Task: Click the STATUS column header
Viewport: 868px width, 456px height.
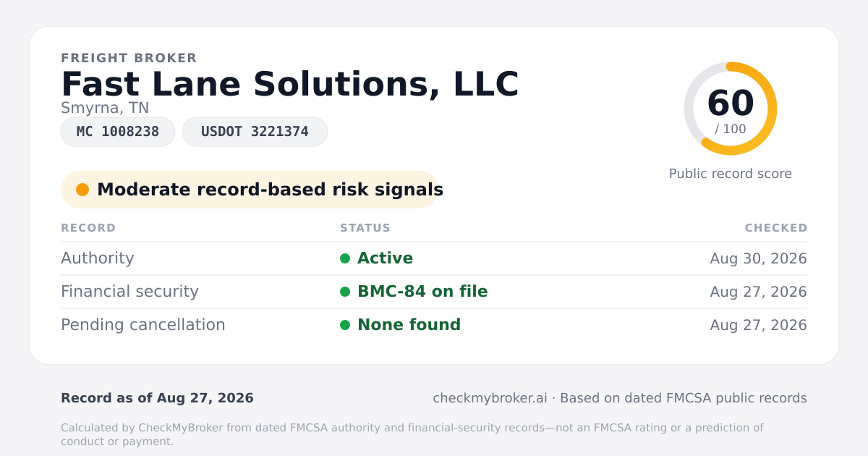Action: pos(365,228)
